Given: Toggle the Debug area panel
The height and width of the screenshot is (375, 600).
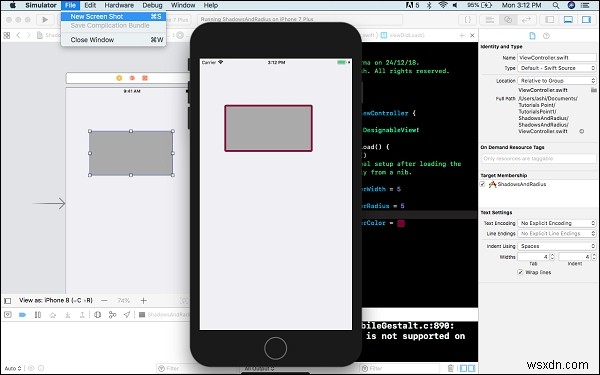Looking at the screenshot, I should point(568,20).
